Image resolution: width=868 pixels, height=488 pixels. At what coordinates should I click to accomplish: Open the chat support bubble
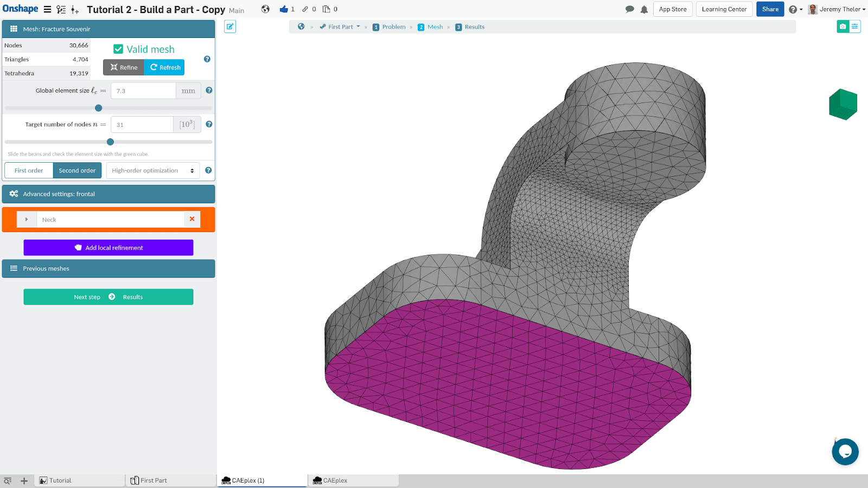coord(845,452)
